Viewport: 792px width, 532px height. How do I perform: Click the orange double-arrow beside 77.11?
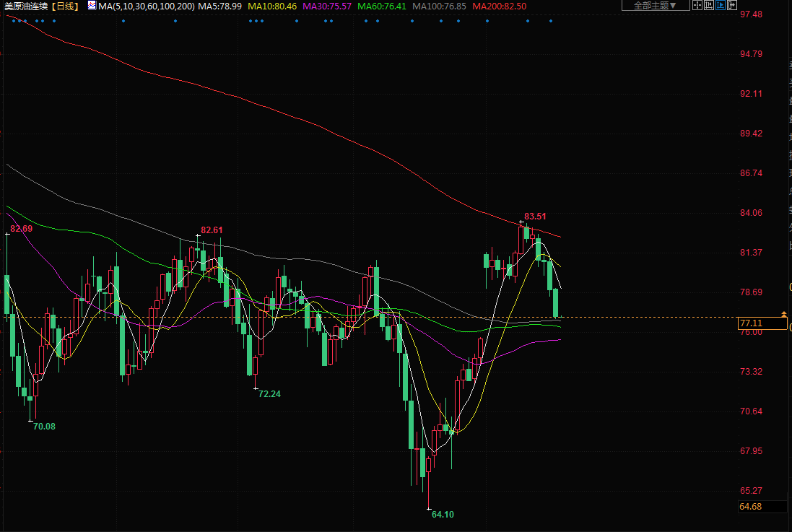(x=783, y=314)
